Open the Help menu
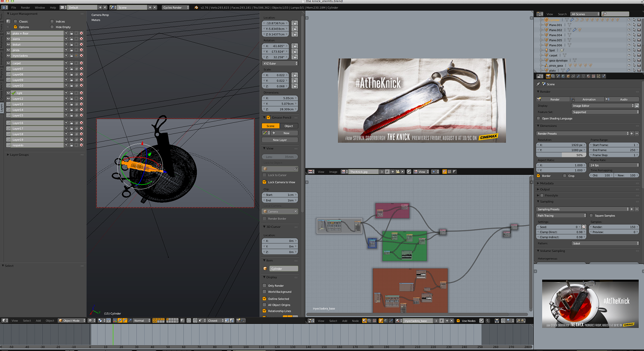The image size is (644, 351). (53, 7)
